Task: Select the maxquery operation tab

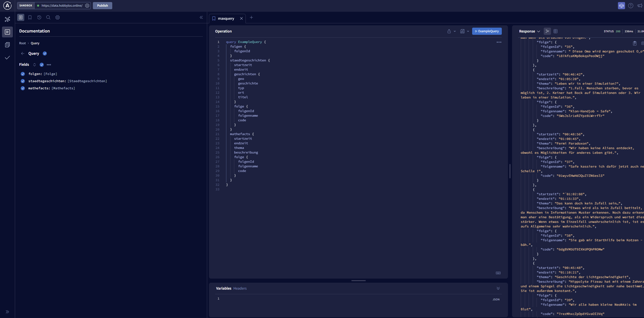Action: pos(226,18)
